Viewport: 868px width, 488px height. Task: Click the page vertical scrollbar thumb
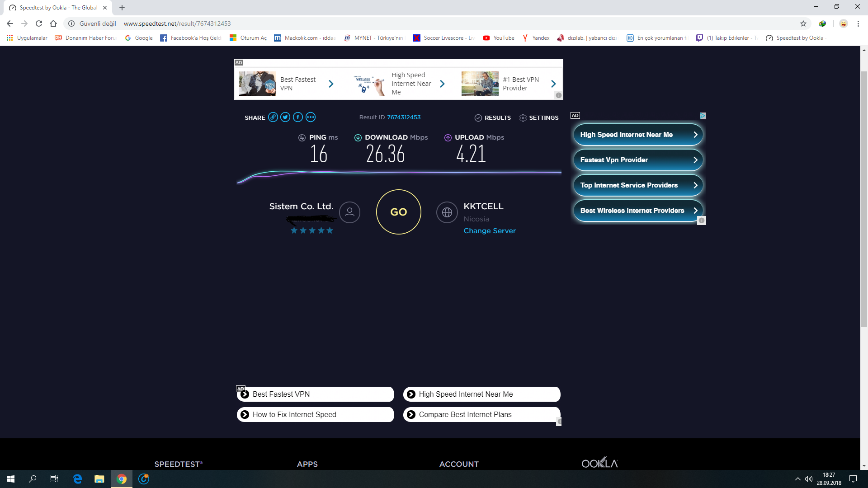pos(864,199)
